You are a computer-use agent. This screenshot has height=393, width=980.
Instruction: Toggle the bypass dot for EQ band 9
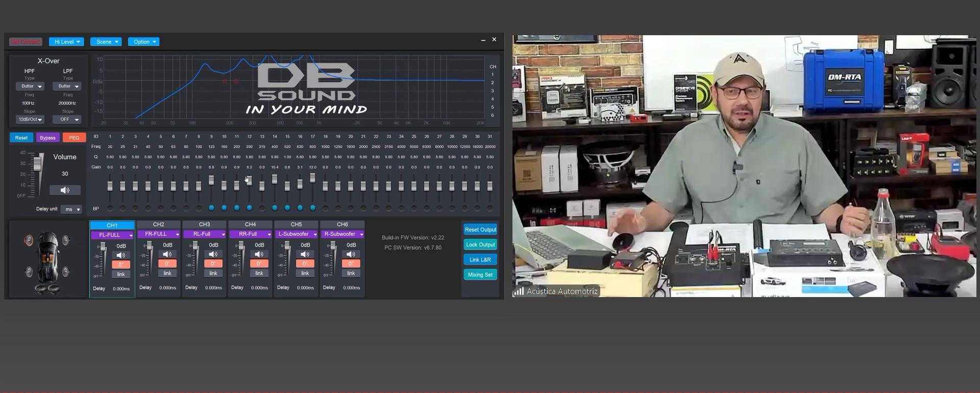click(x=211, y=208)
